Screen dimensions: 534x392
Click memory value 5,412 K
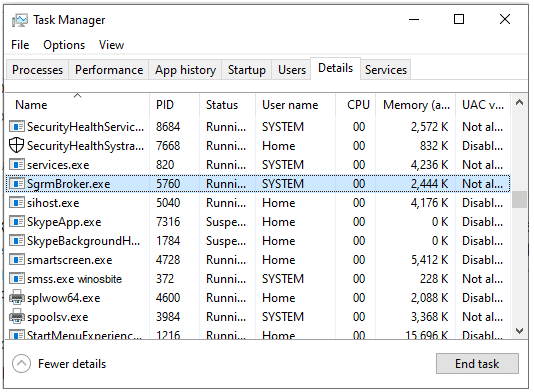(429, 260)
